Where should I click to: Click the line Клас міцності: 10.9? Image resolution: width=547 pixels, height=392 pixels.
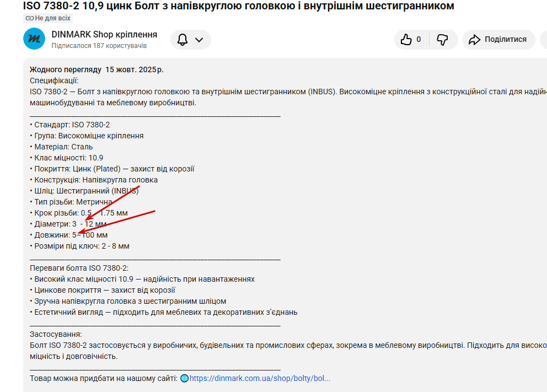click(x=66, y=158)
